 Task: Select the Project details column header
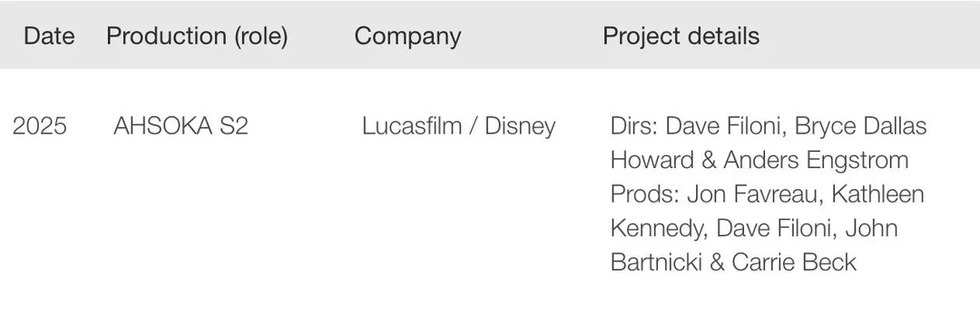click(x=681, y=36)
